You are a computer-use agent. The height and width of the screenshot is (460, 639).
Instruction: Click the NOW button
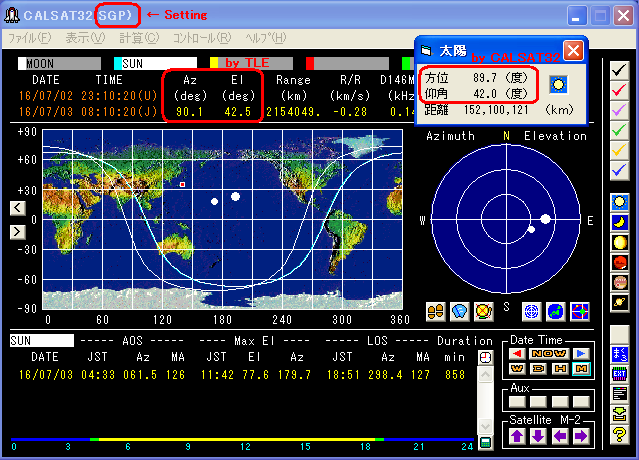(549, 354)
